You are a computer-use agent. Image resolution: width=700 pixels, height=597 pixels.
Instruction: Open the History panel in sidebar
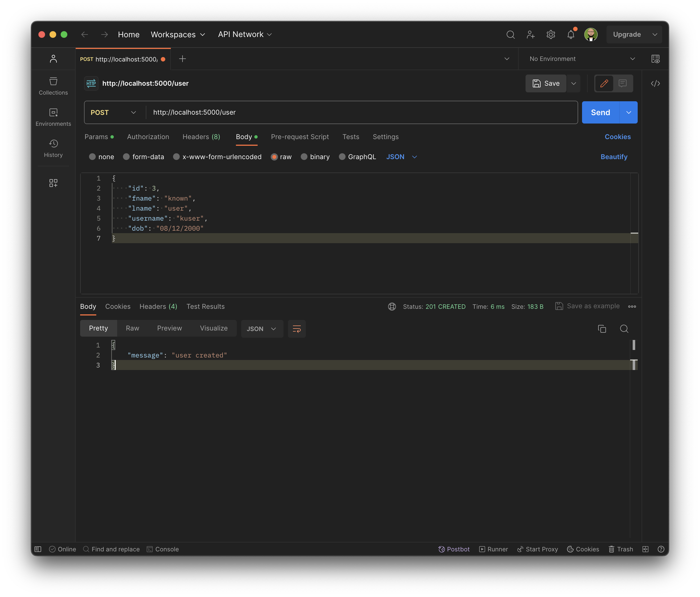pos(53,148)
